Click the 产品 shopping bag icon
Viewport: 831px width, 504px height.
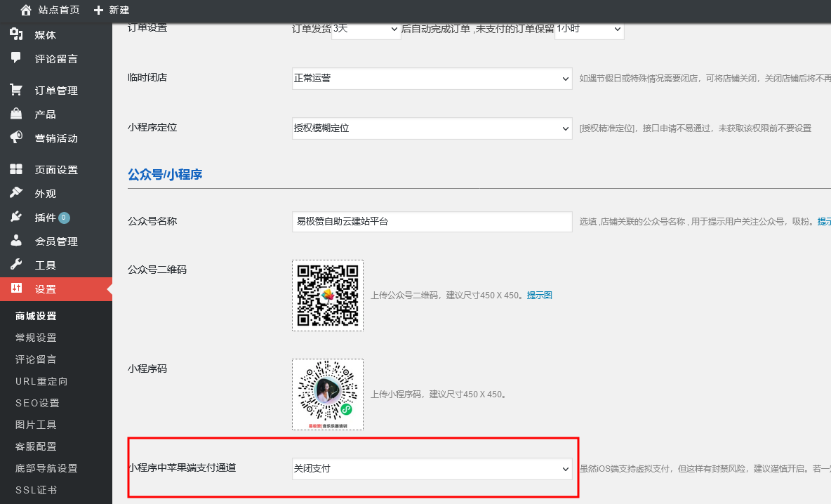tap(16, 114)
